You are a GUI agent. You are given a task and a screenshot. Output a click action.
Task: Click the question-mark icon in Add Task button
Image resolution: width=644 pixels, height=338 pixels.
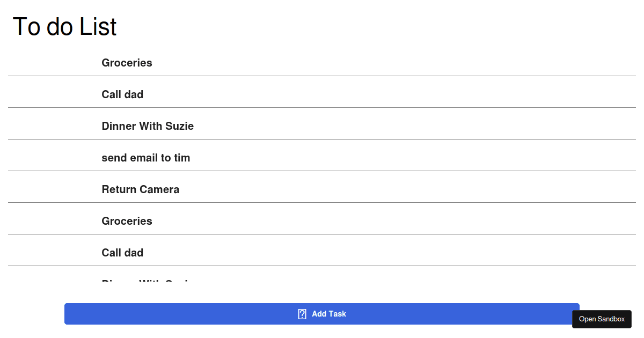point(302,314)
